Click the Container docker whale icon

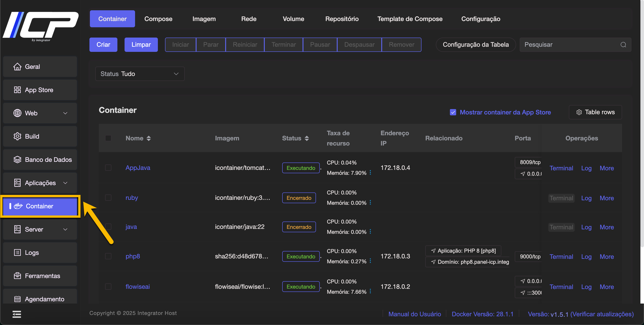18,206
